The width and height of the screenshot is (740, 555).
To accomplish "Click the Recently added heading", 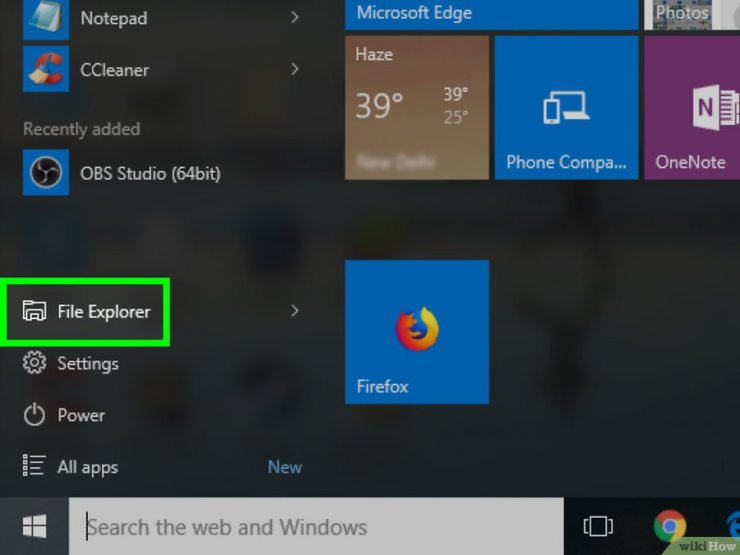I will [x=82, y=129].
